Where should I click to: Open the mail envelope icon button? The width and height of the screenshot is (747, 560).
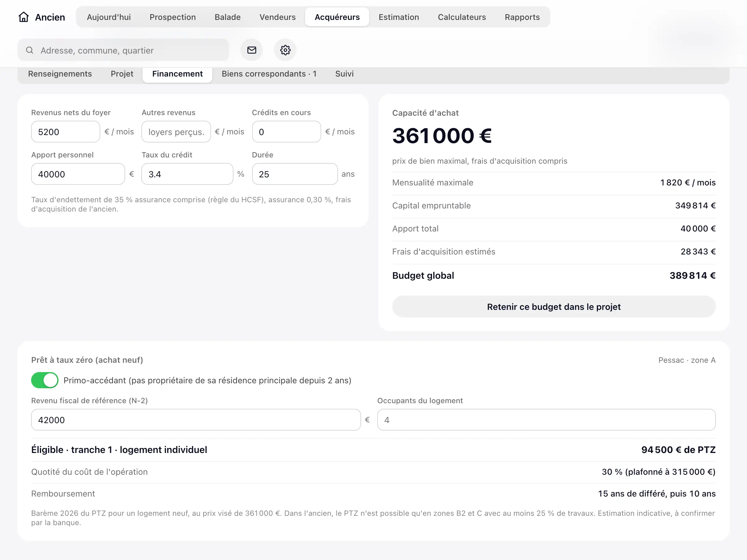click(251, 50)
